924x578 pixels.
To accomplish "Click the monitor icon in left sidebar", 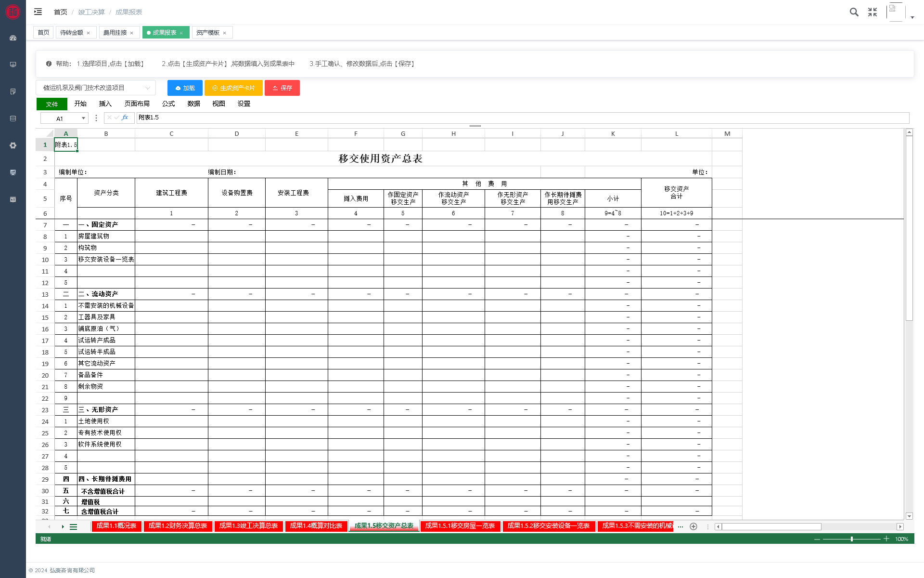I will (x=13, y=65).
